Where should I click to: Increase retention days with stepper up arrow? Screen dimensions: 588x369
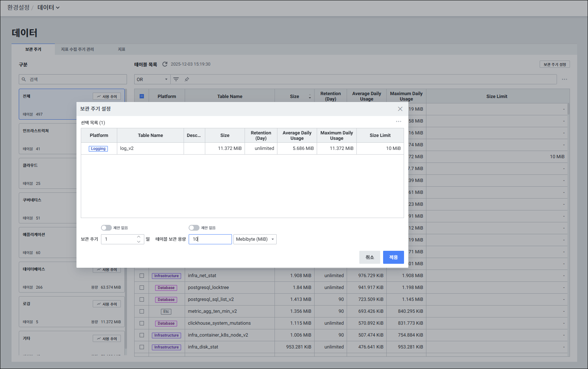[x=139, y=237]
